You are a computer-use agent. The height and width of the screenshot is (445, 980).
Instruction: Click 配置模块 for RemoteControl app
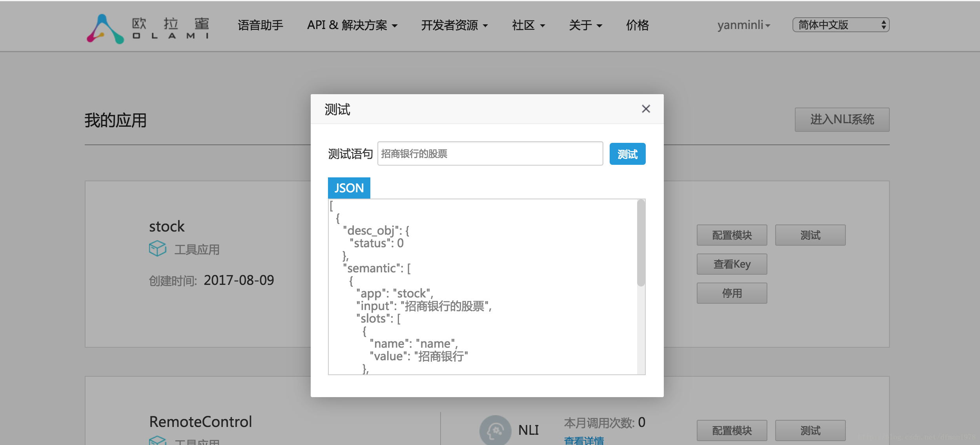(732, 430)
